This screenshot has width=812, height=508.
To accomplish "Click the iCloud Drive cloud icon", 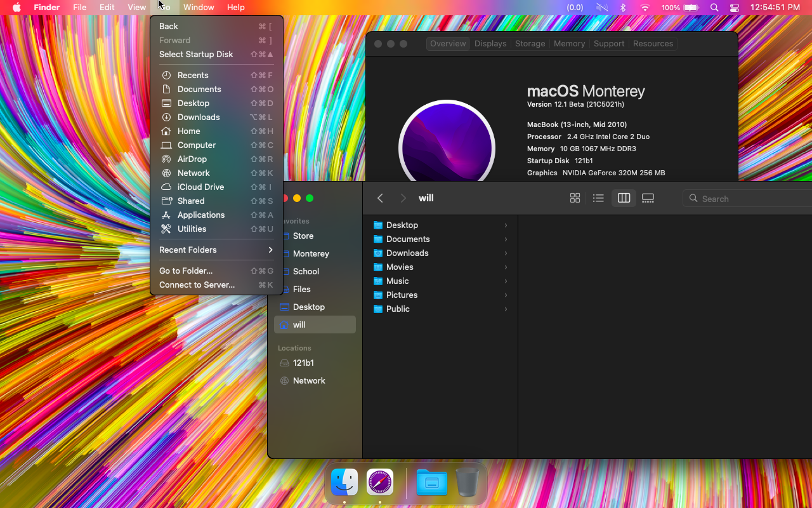I will tap(166, 187).
